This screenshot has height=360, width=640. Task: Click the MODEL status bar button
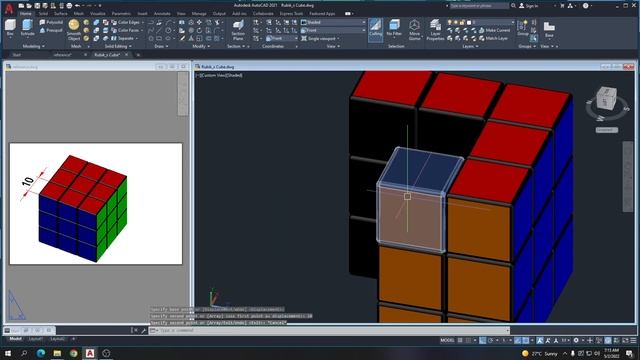(447, 340)
